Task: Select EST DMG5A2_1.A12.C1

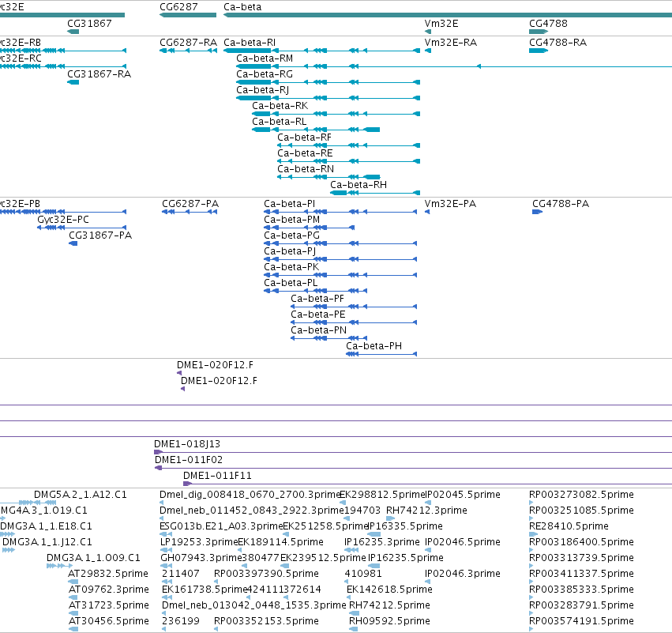Action: pyautogui.click(x=80, y=495)
